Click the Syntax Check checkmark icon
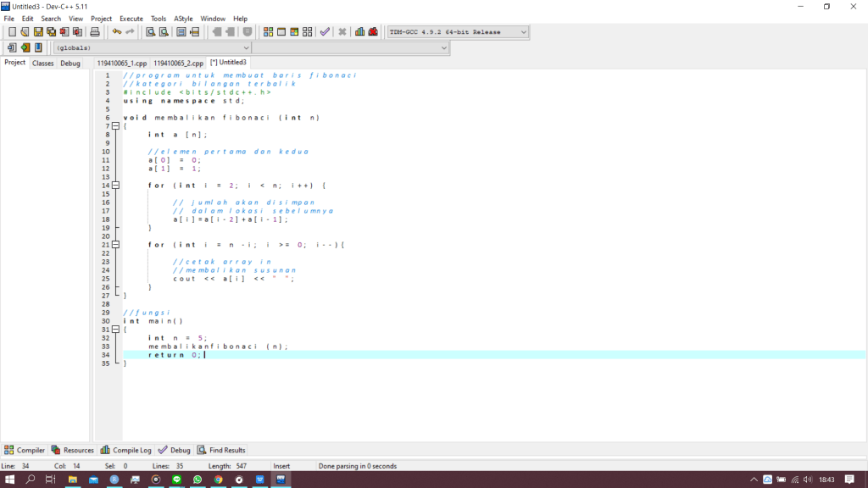This screenshot has height=488, width=868. pos(325,32)
